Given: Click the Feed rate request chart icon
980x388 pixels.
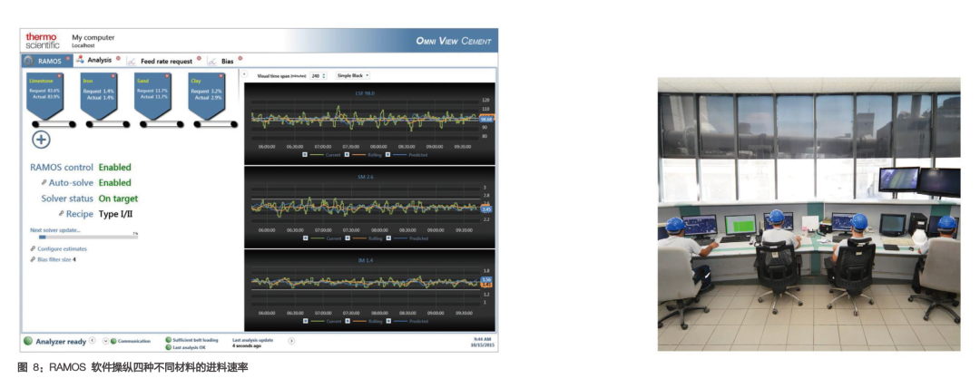Looking at the screenshot, I should click(x=132, y=62).
